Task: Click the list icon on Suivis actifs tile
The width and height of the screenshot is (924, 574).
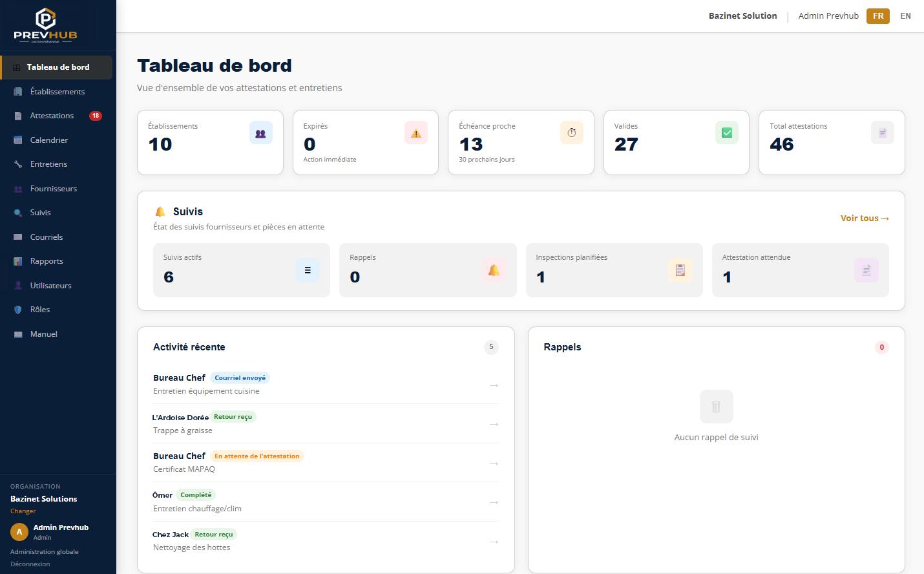Action: click(308, 270)
